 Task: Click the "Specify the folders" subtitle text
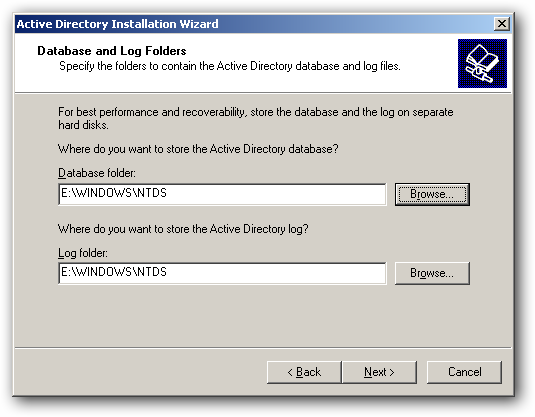[230, 66]
